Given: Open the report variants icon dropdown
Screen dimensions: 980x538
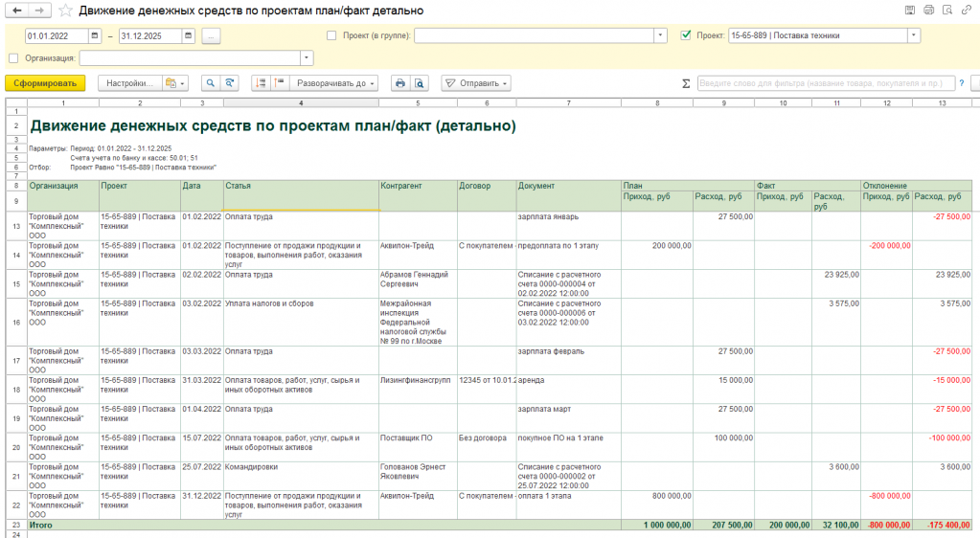Looking at the screenshot, I should click(x=174, y=83).
